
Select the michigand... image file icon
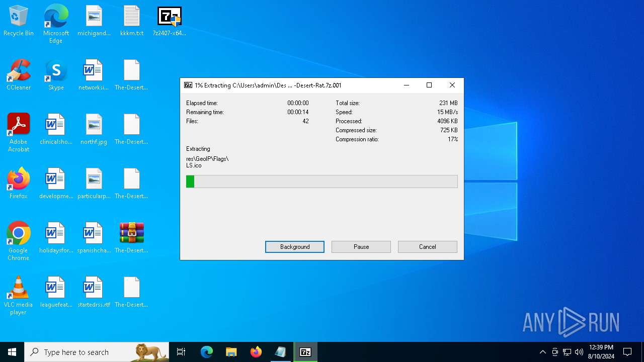point(94,21)
